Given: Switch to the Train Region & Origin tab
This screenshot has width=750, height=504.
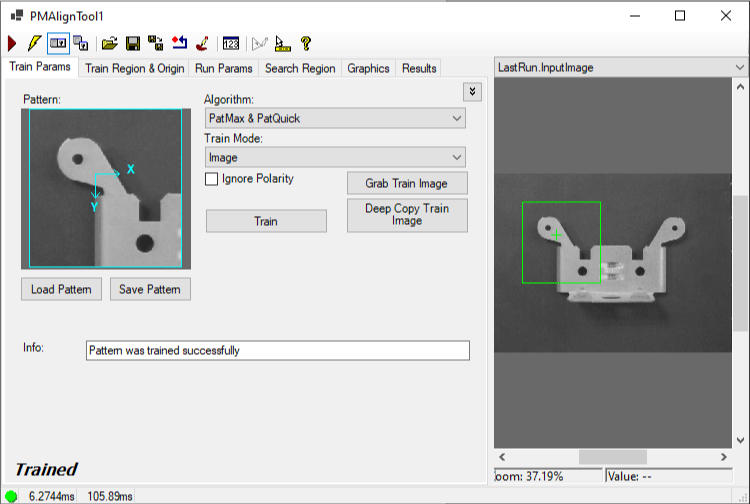Looking at the screenshot, I should (134, 68).
